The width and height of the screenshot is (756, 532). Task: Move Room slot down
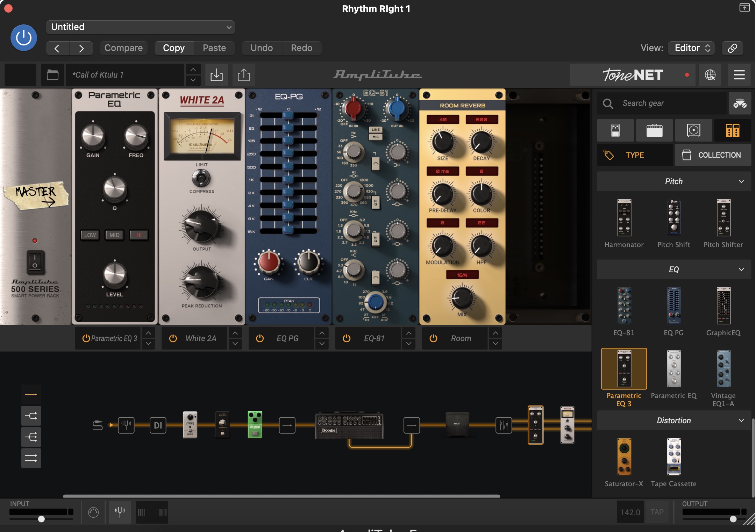[495, 344]
